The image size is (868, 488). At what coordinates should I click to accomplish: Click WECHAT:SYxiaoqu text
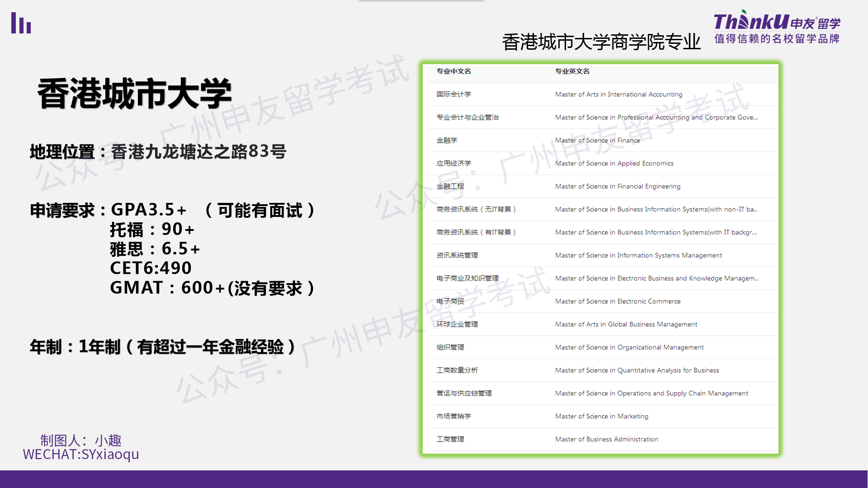click(x=81, y=454)
